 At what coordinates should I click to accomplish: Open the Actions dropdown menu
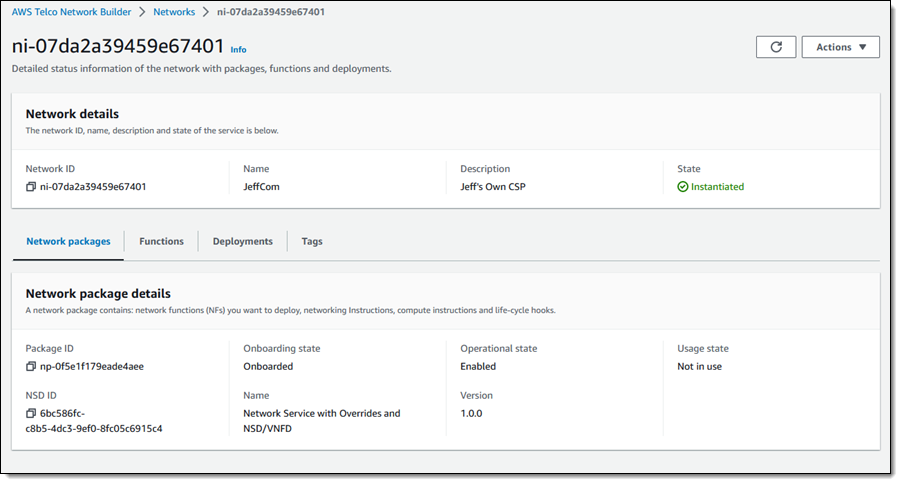pyautogui.click(x=840, y=47)
